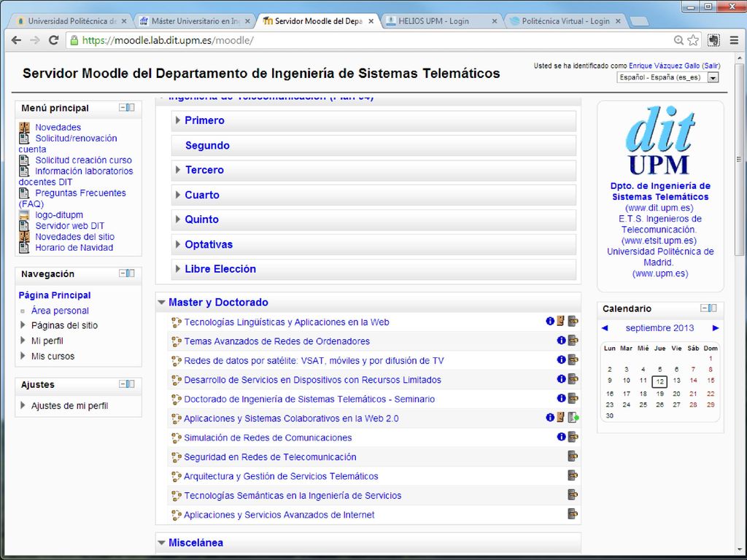Switch to Universidad Politécnica browser tab
Screen dimensions: 747x560
pyautogui.click(x=71, y=21)
